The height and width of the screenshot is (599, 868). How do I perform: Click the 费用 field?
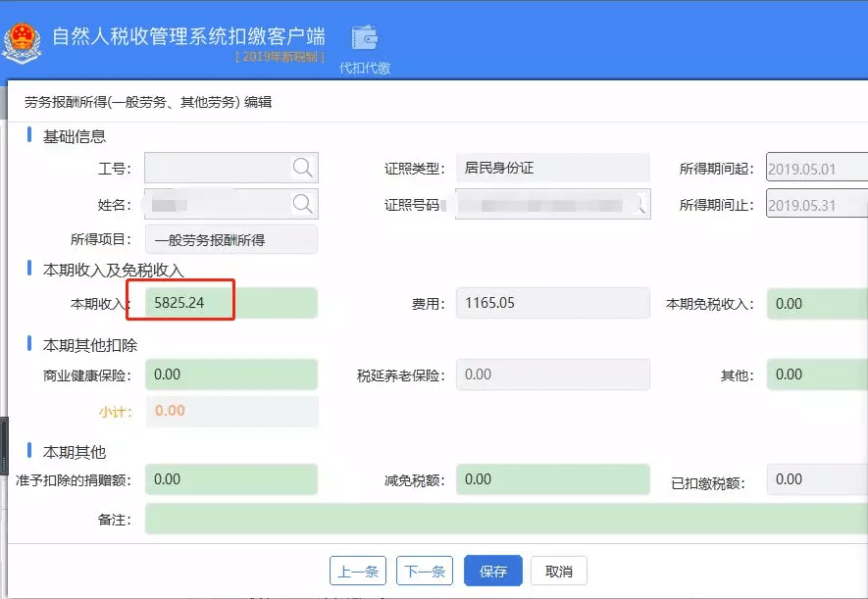point(552,304)
